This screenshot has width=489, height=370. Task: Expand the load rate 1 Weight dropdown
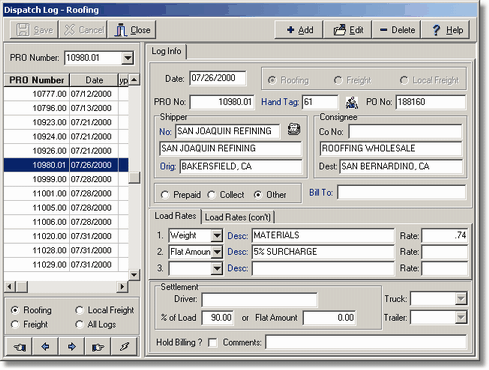217,236
